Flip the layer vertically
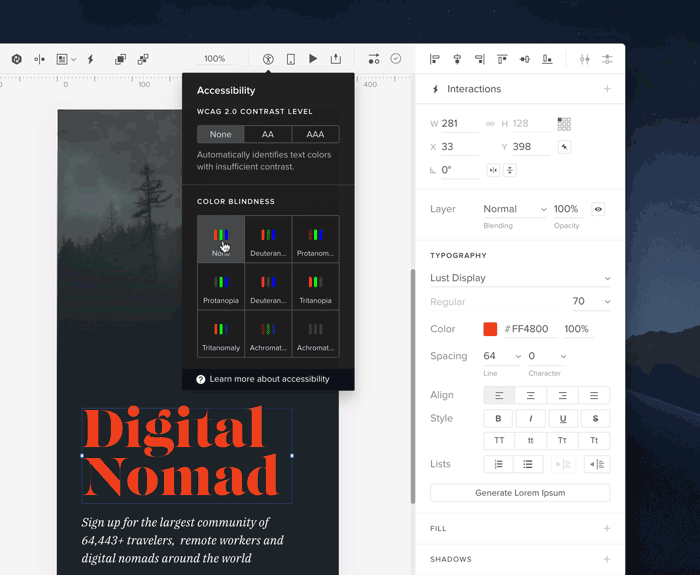 510,170
